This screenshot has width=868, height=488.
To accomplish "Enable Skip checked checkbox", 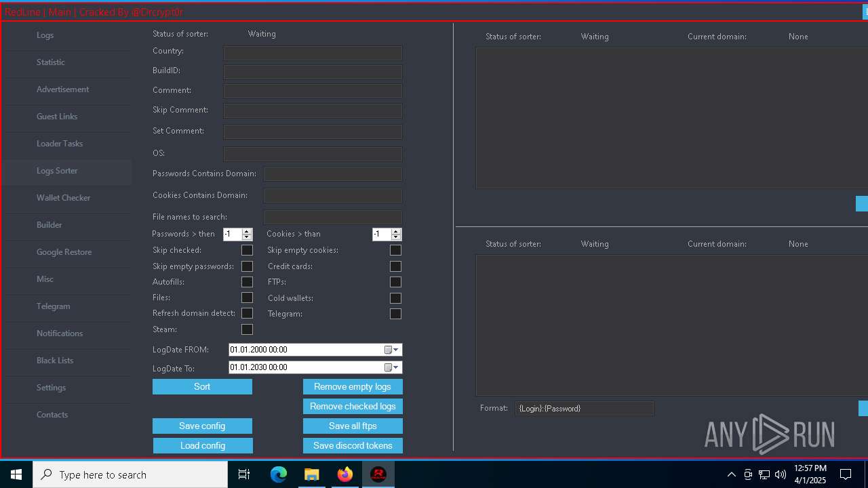I will click(247, 250).
